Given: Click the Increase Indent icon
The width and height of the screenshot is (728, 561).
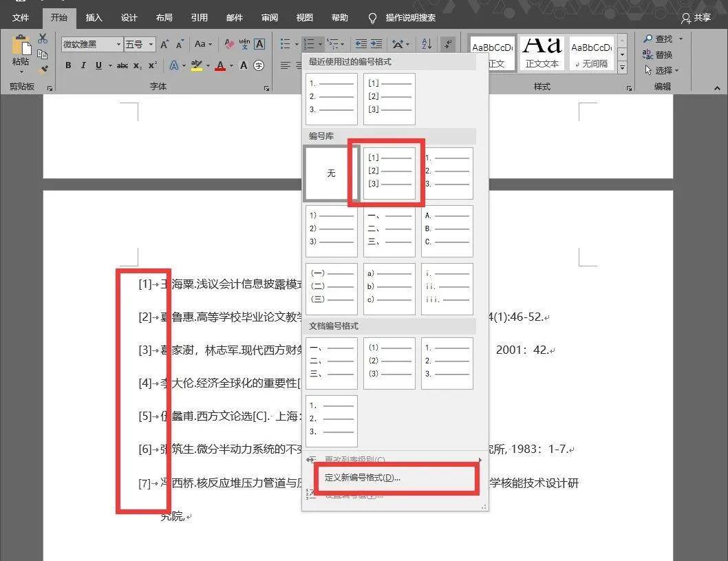Looking at the screenshot, I should click(376, 44).
